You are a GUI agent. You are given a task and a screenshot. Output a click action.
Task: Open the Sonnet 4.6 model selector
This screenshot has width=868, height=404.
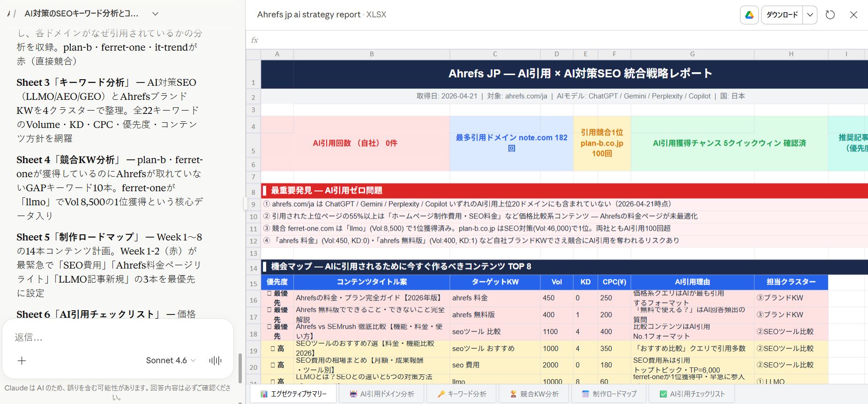point(171,360)
